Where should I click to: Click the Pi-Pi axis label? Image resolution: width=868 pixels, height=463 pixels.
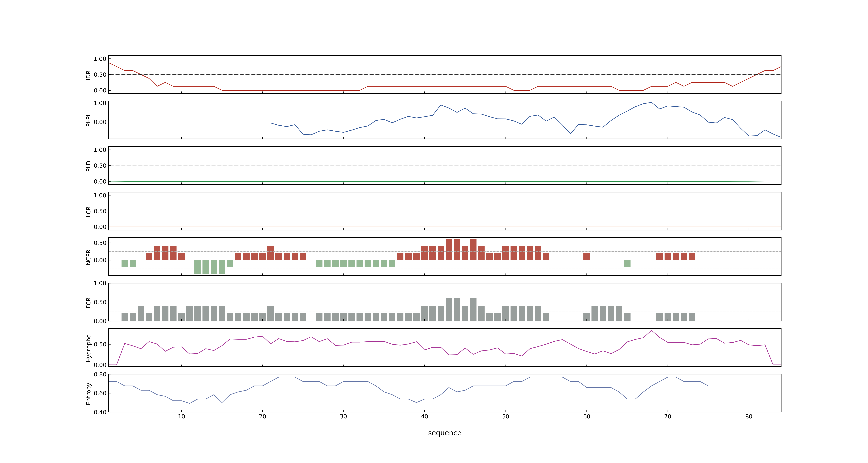pyautogui.click(x=88, y=121)
